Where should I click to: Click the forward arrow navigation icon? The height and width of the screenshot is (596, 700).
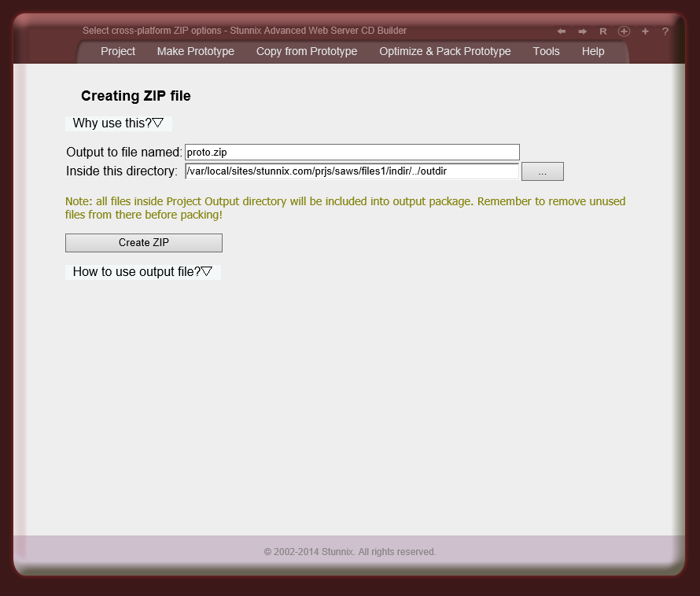click(582, 31)
